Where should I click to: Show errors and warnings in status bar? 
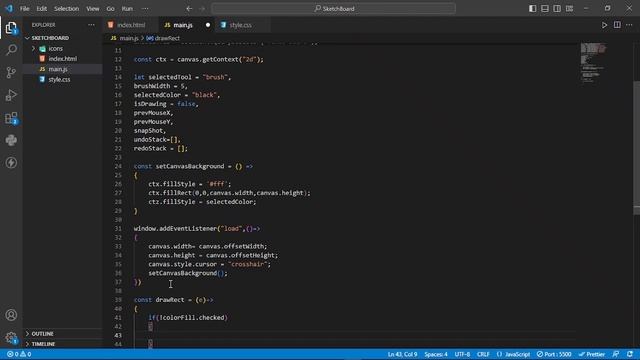19,354
